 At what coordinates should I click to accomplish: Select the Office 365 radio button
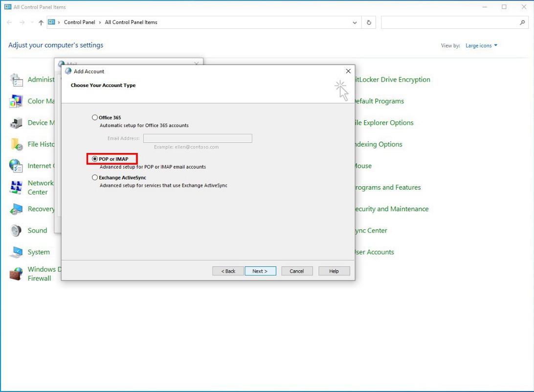coord(95,117)
